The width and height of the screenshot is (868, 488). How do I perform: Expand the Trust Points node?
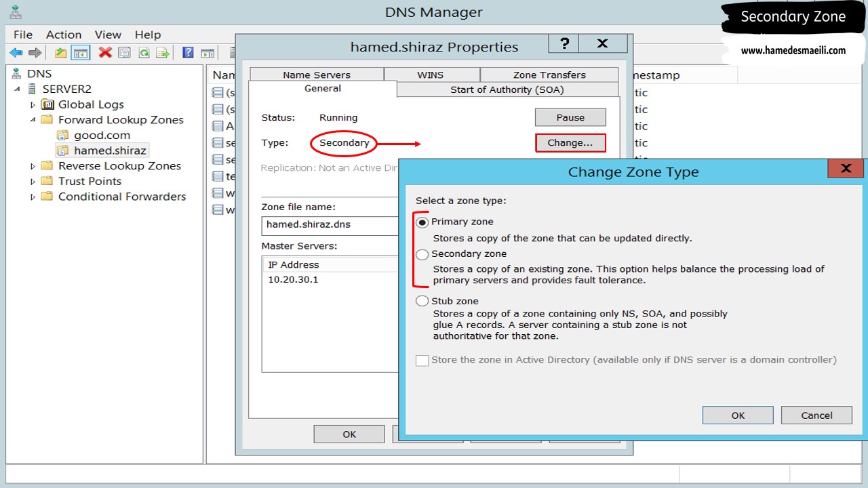[x=33, y=181]
